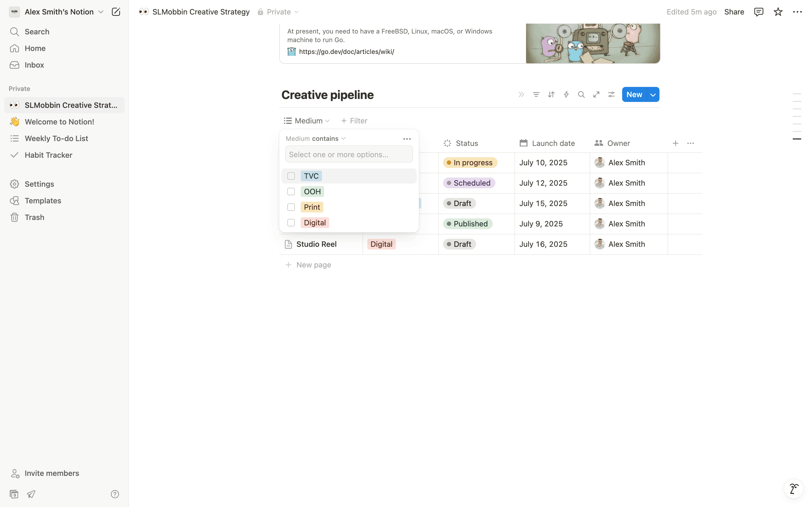The height and width of the screenshot is (507, 812).
Task: Click the database sort arrows icon
Action: pos(551,94)
